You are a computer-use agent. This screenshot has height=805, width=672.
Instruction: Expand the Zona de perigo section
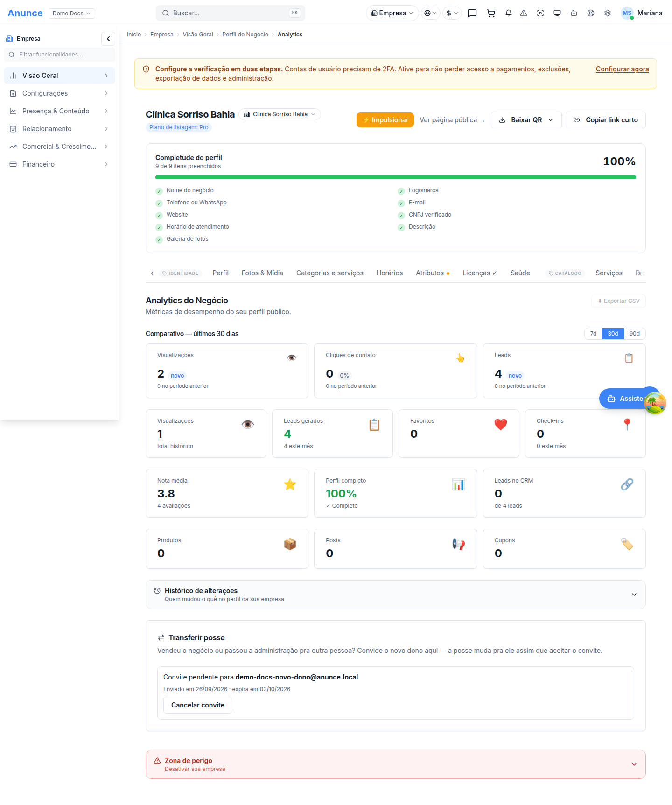pyautogui.click(x=395, y=764)
